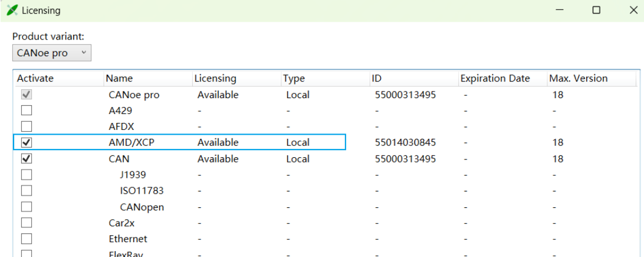Maximize the Licensing window
644x257 pixels.
pos(596,10)
